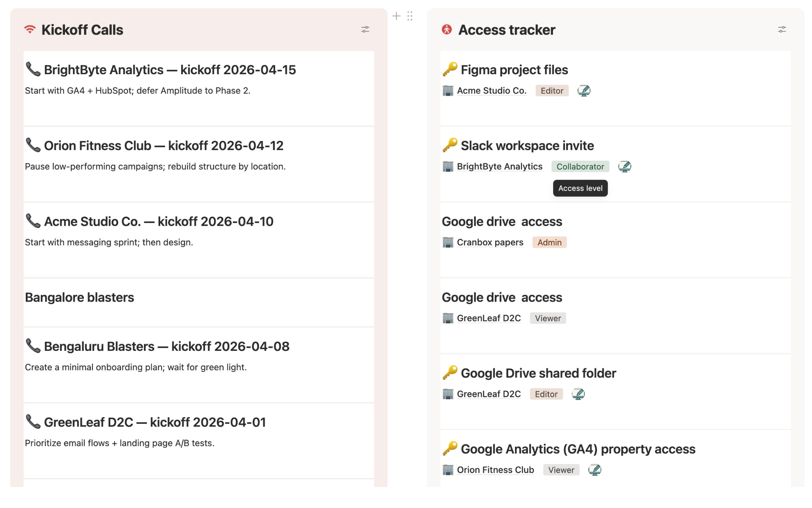Click the Viewer tag beside Orion Fitness Club
The height and width of the screenshot is (508, 812).
(561, 470)
